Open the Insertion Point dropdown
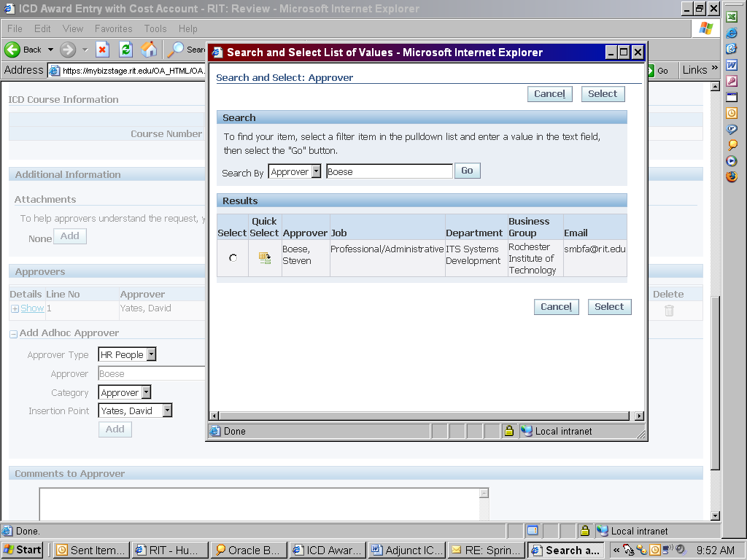The height and width of the screenshot is (560, 747). 167,411
